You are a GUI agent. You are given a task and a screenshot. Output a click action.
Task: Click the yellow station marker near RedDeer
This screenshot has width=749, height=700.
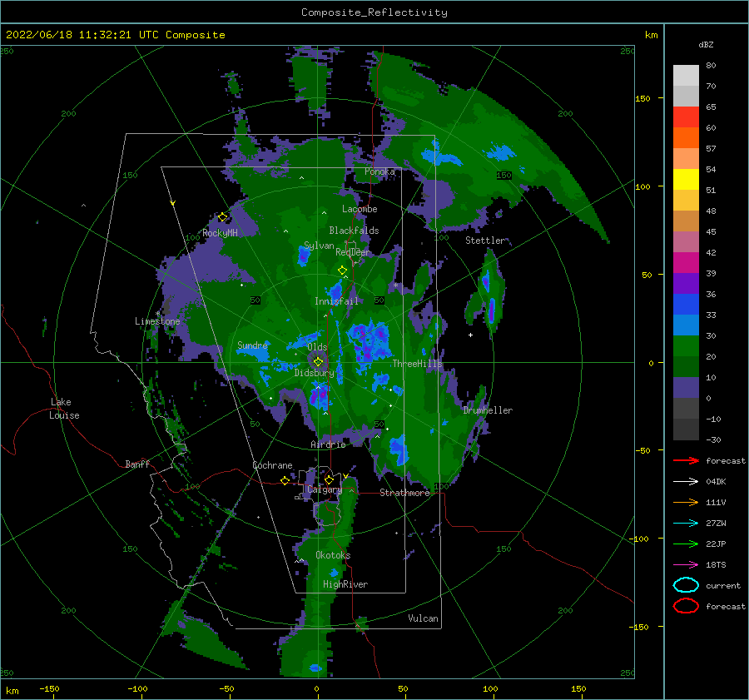[x=343, y=271]
